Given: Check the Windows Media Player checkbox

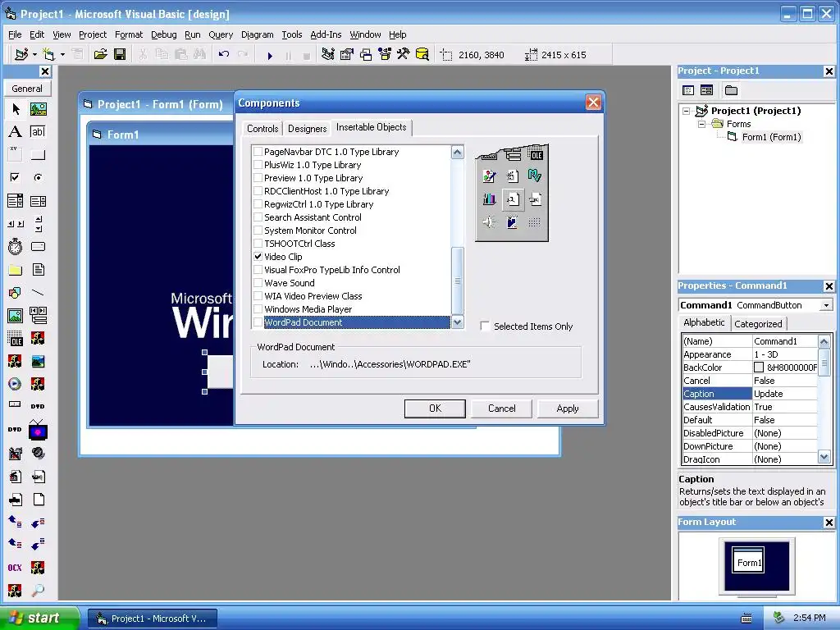Looking at the screenshot, I should click(258, 309).
